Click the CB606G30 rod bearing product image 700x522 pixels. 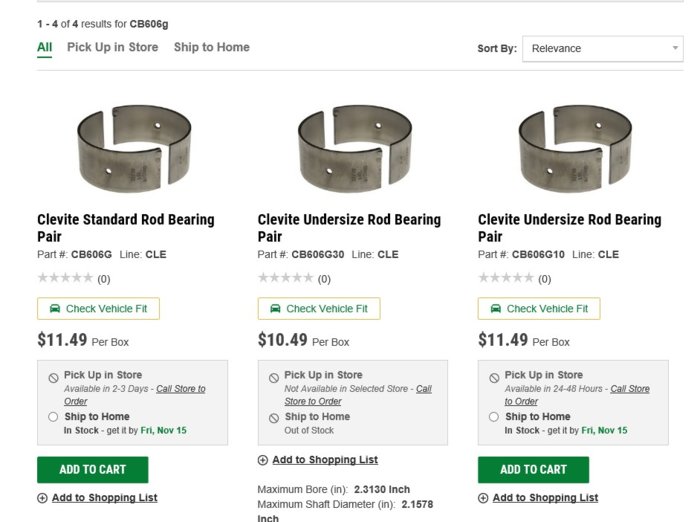355,149
